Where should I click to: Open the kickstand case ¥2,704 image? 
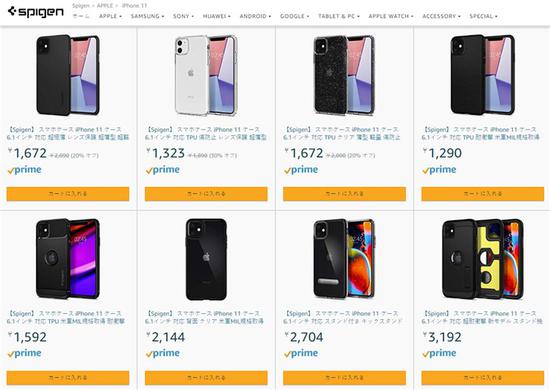pyautogui.click(x=344, y=259)
